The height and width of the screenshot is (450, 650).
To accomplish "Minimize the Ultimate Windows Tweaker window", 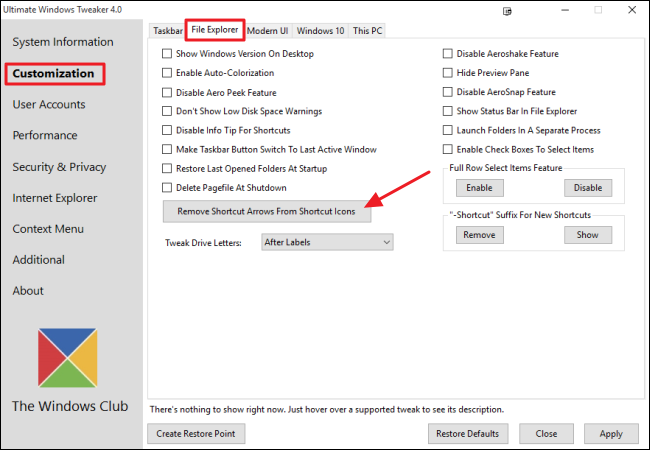I will 565,10.
